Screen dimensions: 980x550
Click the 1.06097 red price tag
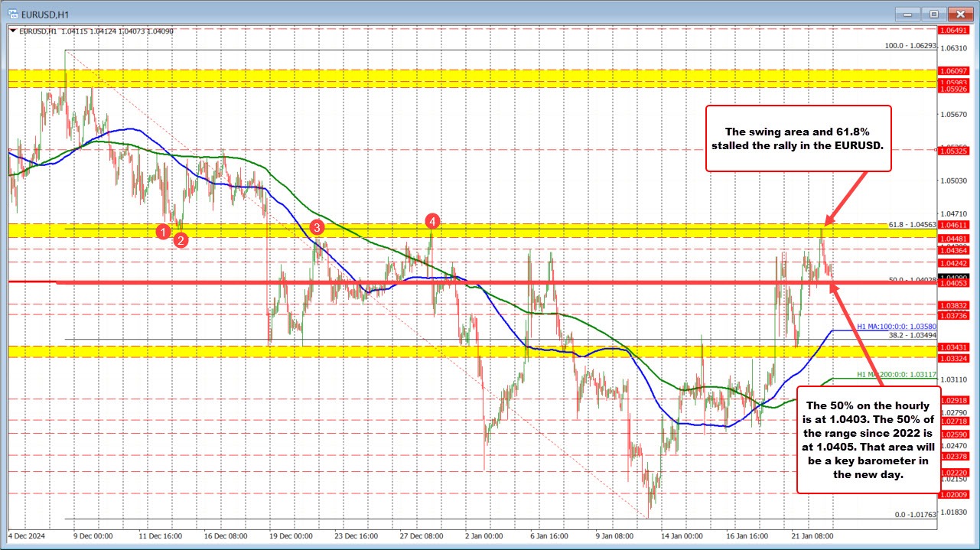pyautogui.click(x=956, y=70)
